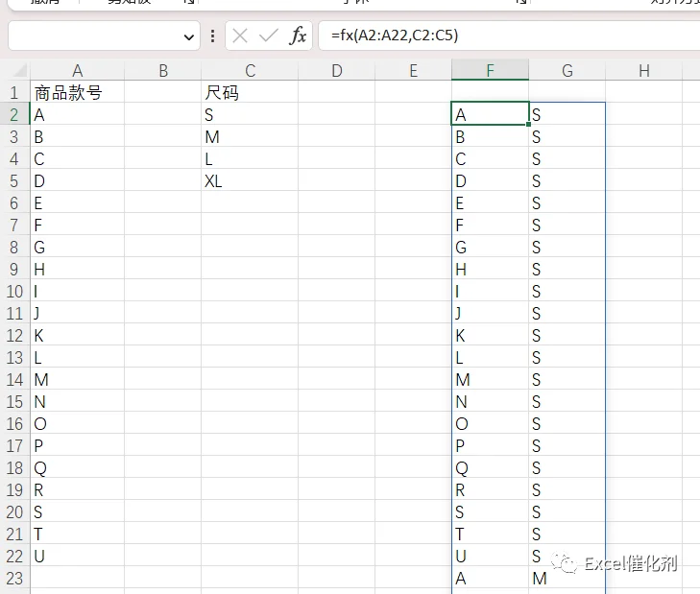Click cell A1 containing 商品款号
This screenshot has height=594, width=700.
(x=77, y=92)
